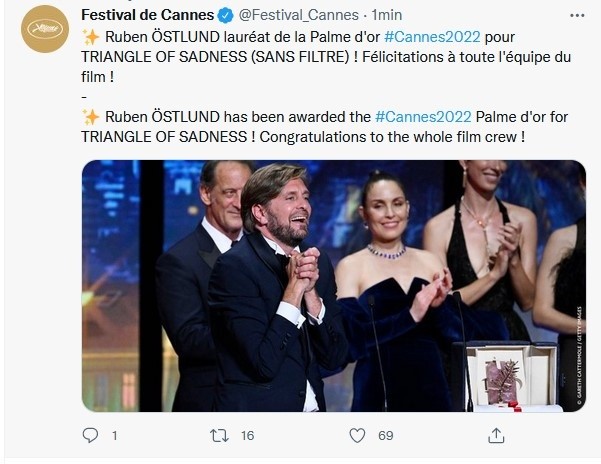Click the blue verified badge
This screenshot has width=601, height=464.
click(x=224, y=15)
